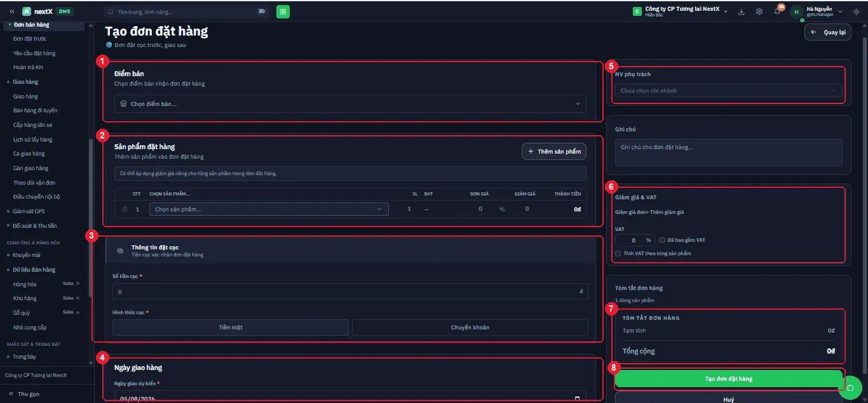The height and width of the screenshot is (403, 868).
Task: Open the chat bubble floating button
Action: click(850, 387)
